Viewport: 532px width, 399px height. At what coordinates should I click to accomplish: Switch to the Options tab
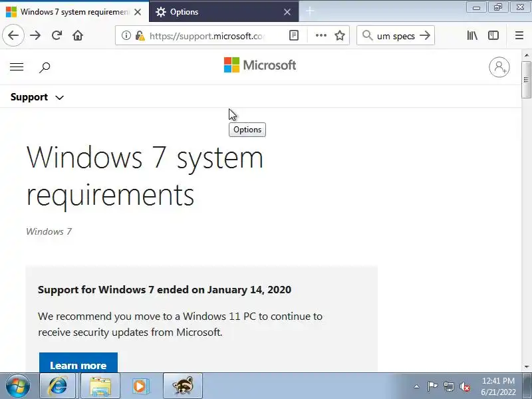[x=223, y=12]
